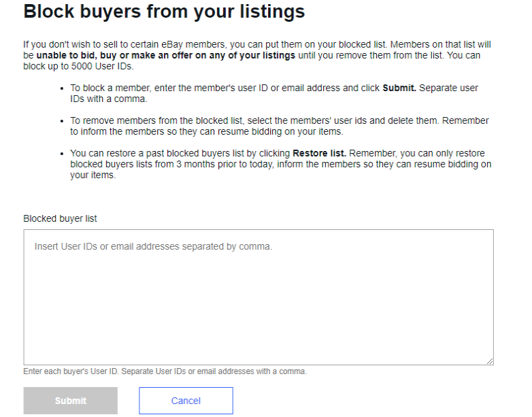Image resolution: width=532 pixels, height=417 pixels.
Task: Click the 'Blocked buyer list' field label
Action: (60, 218)
